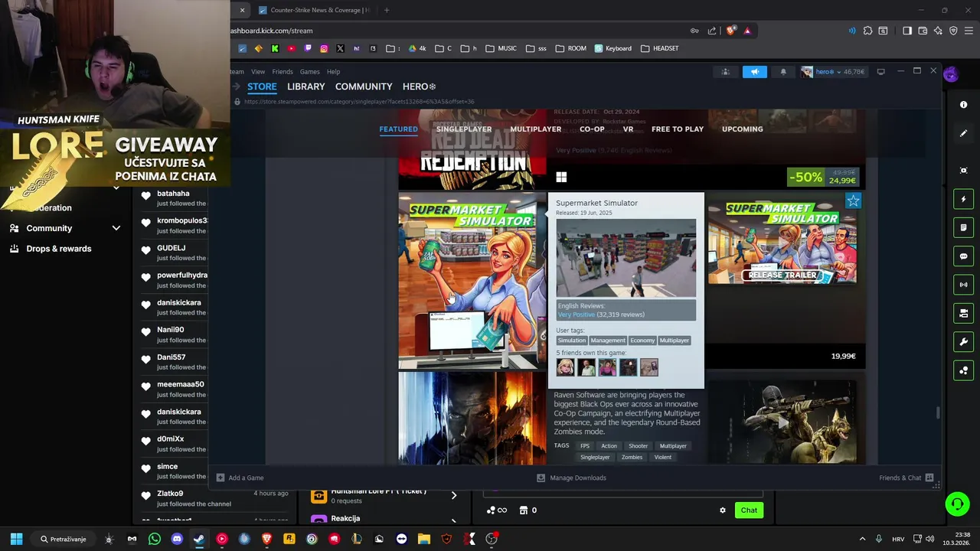This screenshot has height=551, width=980.
Task: Open the chat bubble icon in Kick sidebar
Action: [x=964, y=256]
